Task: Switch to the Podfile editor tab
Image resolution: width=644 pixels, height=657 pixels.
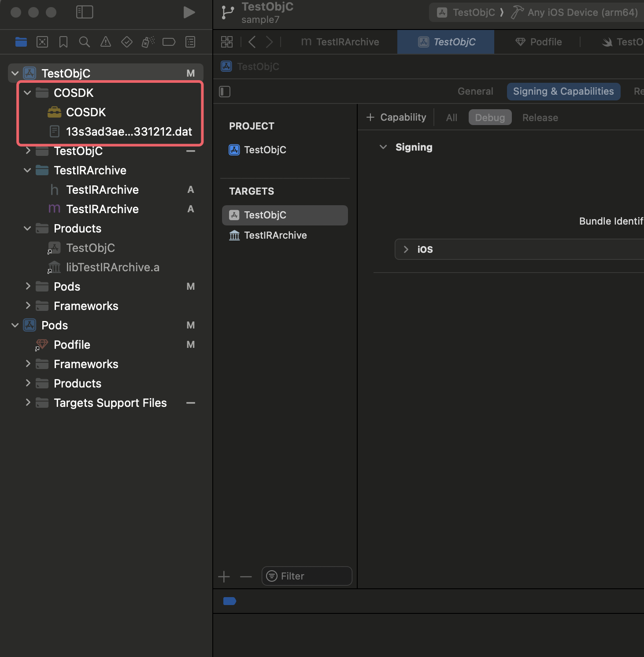Action: coord(538,42)
